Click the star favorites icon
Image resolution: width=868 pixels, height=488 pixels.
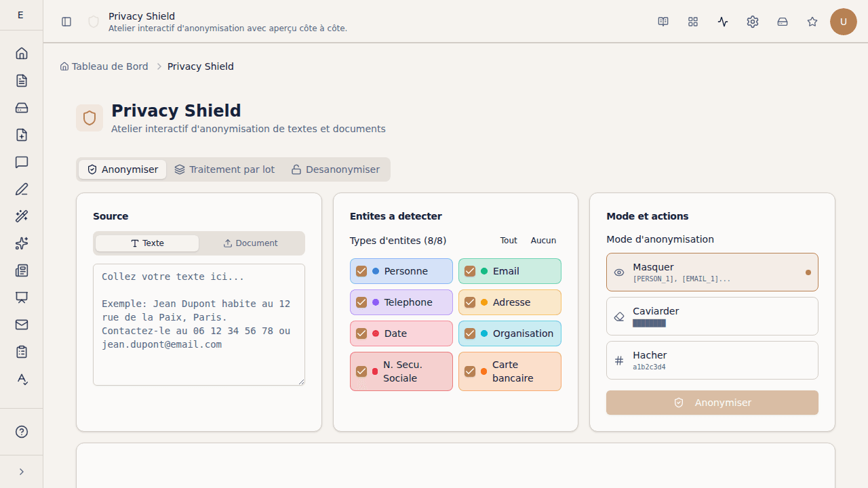tap(812, 22)
